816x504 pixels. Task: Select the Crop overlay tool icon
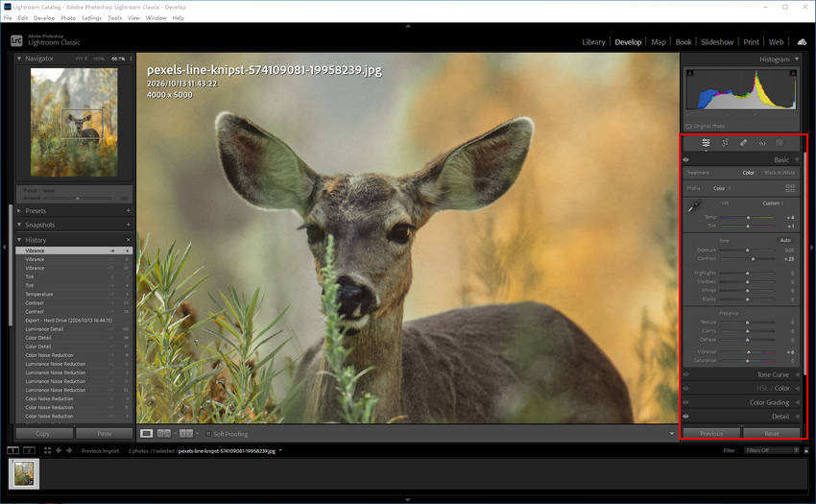tap(725, 143)
